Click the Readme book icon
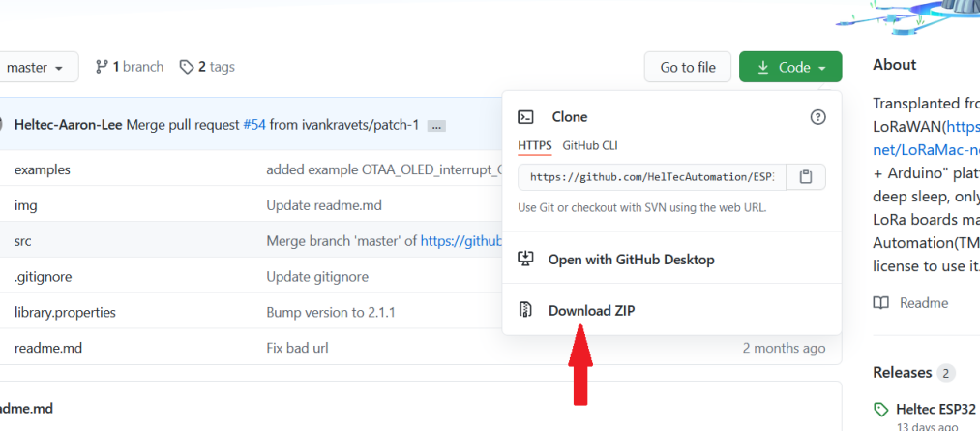 coord(880,303)
